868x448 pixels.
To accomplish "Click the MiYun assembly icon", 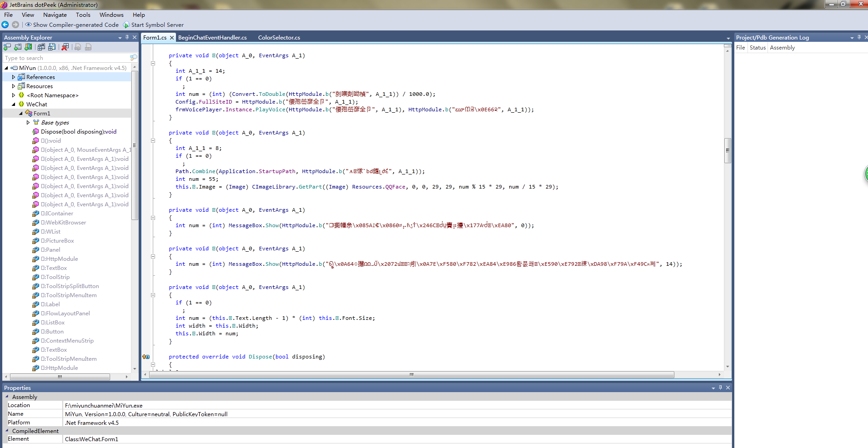I will click(15, 68).
